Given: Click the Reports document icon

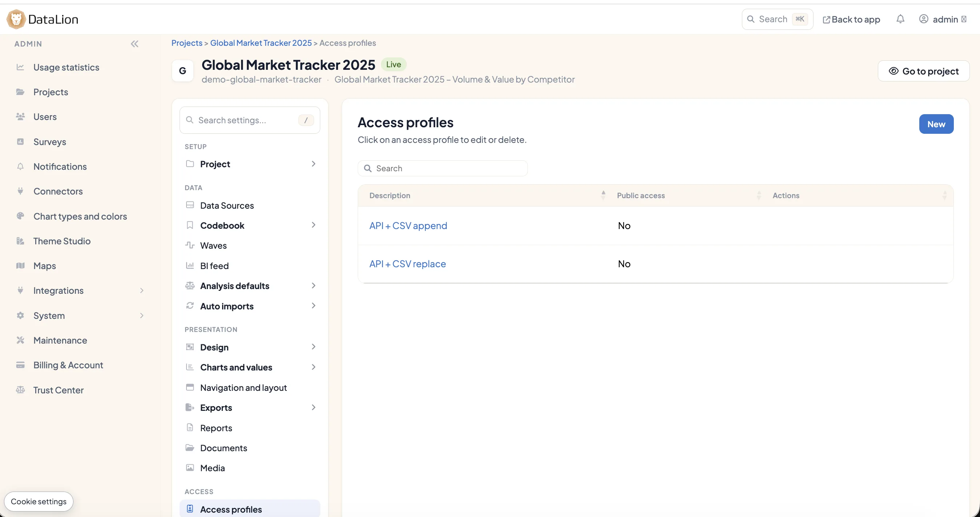Looking at the screenshot, I should coord(190,428).
